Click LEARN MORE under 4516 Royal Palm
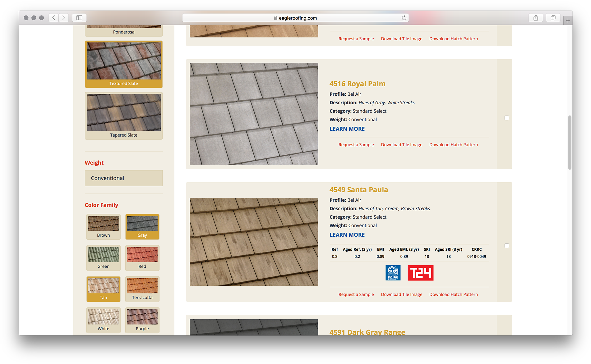 point(347,129)
